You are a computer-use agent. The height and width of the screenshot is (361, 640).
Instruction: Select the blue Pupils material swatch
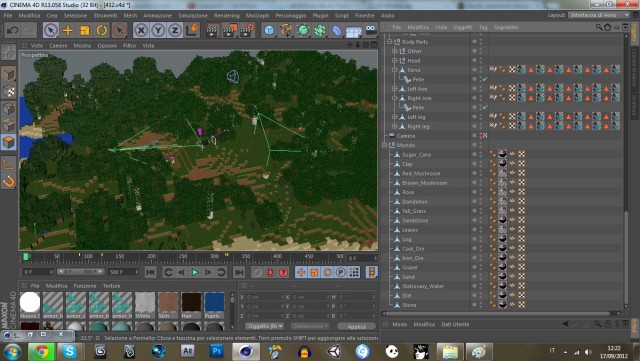214,305
